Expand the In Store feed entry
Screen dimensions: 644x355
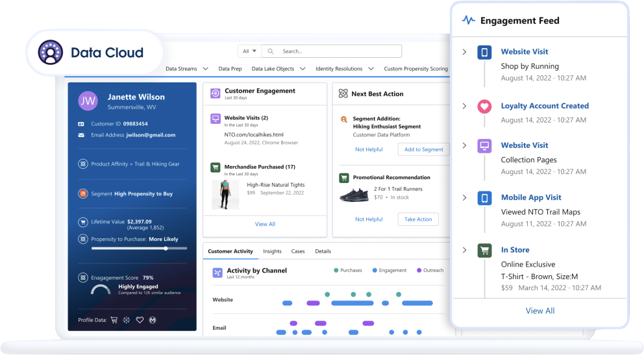pyautogui.click(x=465, y=250)
